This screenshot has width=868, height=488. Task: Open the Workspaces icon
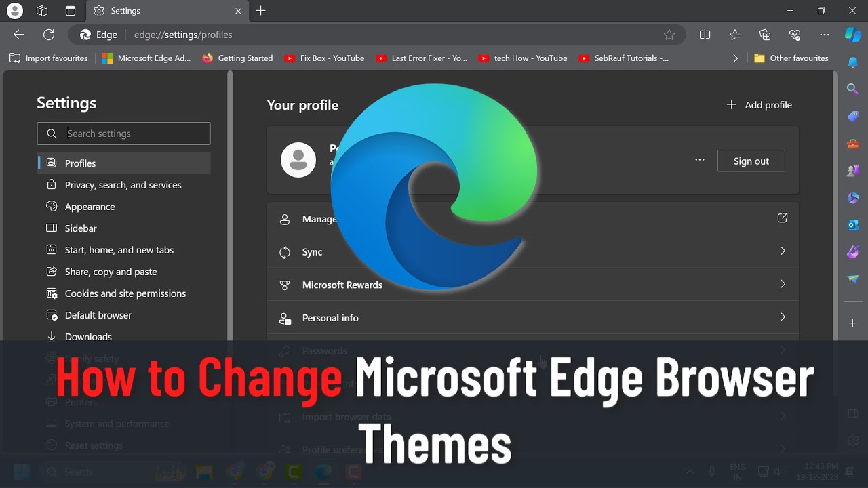click(42, 11)
